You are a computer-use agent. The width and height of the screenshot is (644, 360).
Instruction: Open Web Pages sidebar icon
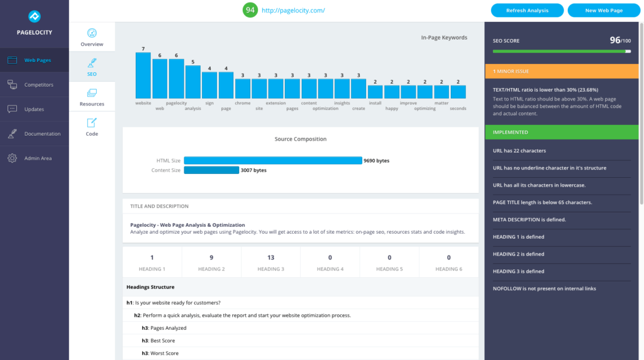click(13, 60)
